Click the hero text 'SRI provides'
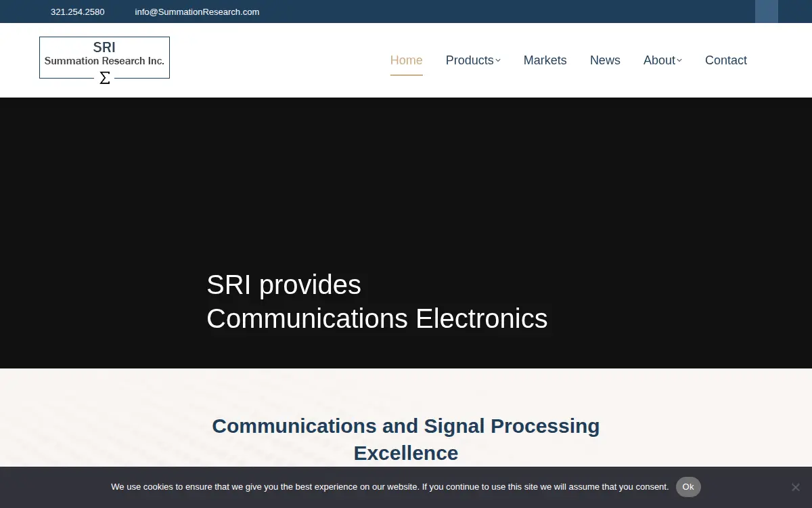The width and height of the screenshot is (812, 508). (x=284, y=284)
